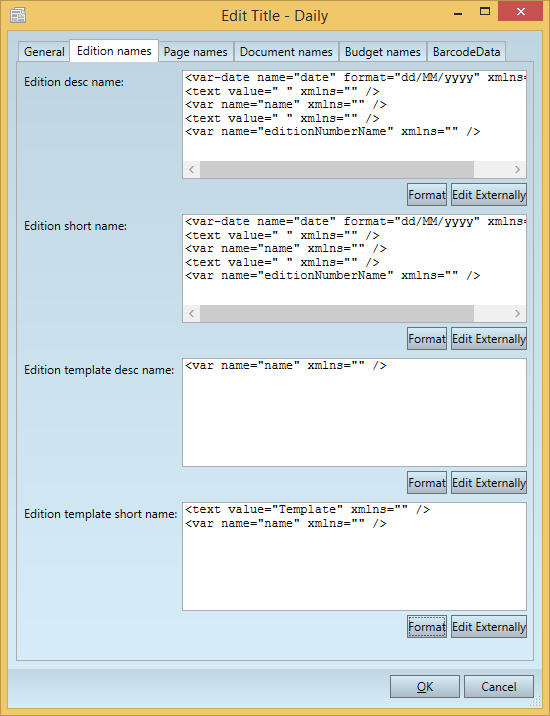The image size is (550, 716).
Task: Click Format for Edition template desc name
Action: click(427, 483)
